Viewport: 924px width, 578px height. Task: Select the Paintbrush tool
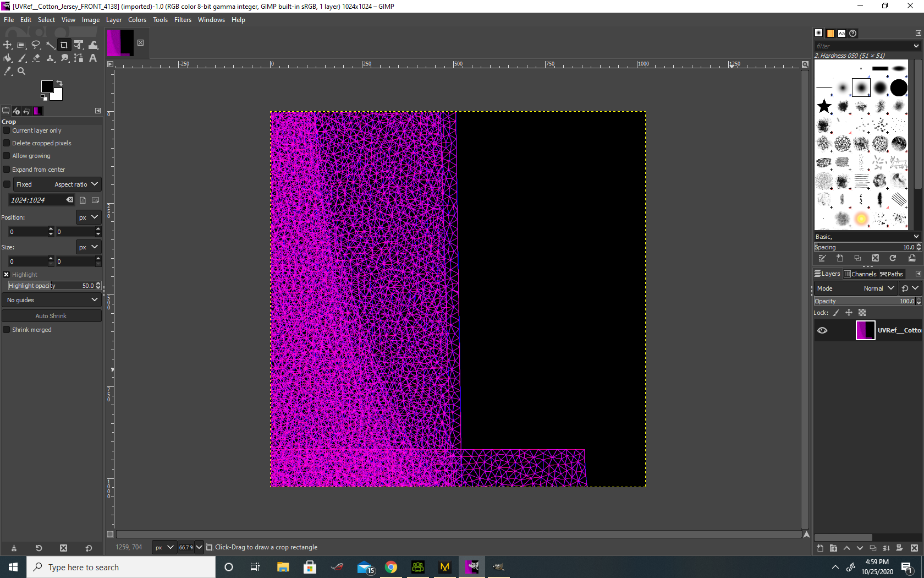pos(21,58)
